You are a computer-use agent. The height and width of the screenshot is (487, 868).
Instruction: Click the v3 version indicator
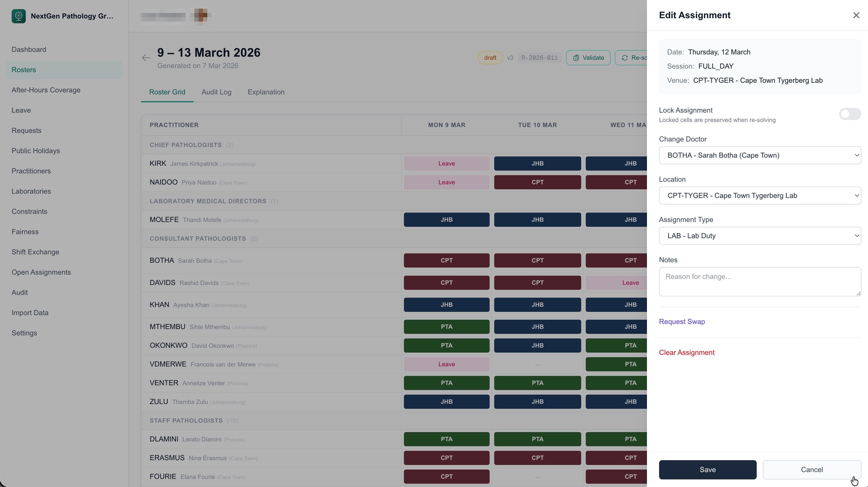point(510,57)
